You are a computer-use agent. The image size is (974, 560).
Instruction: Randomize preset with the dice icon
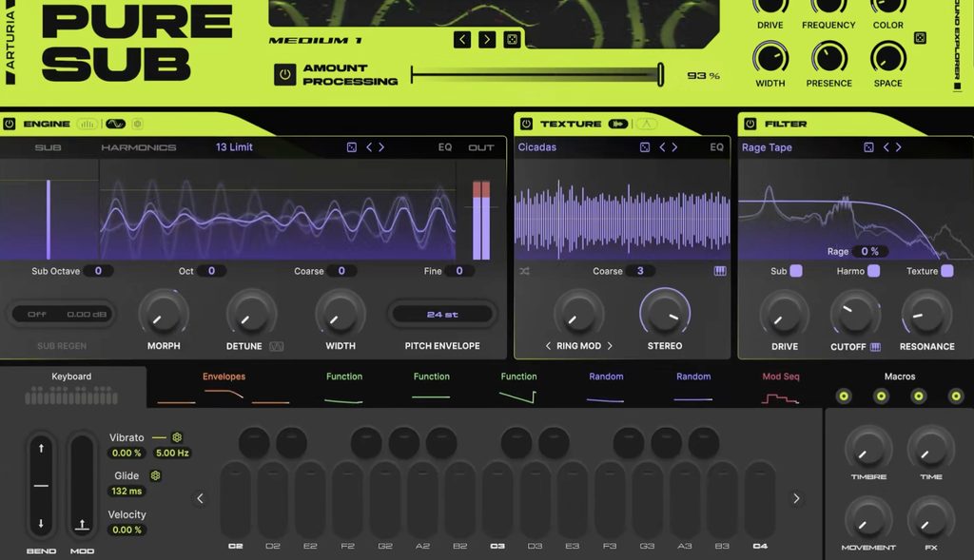click(x=512, y=40)
